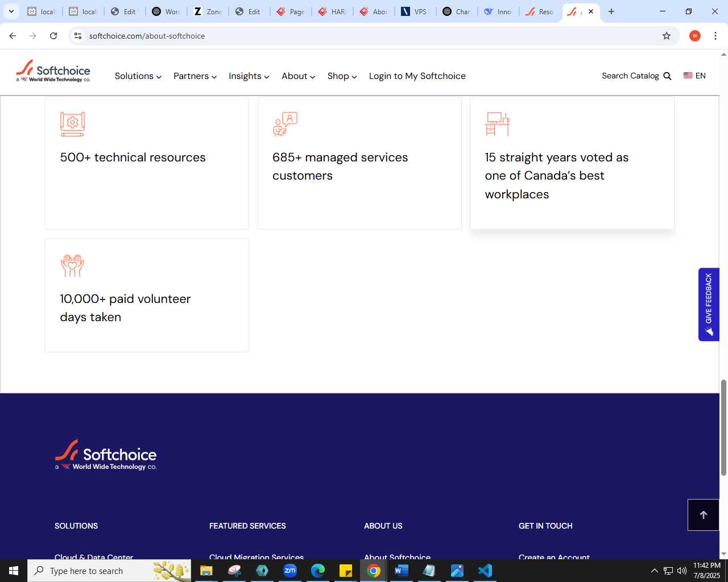Viewport: 728px width, 582px height.
Task: Switch to the HAR browser tab
Action: [332, 11]
